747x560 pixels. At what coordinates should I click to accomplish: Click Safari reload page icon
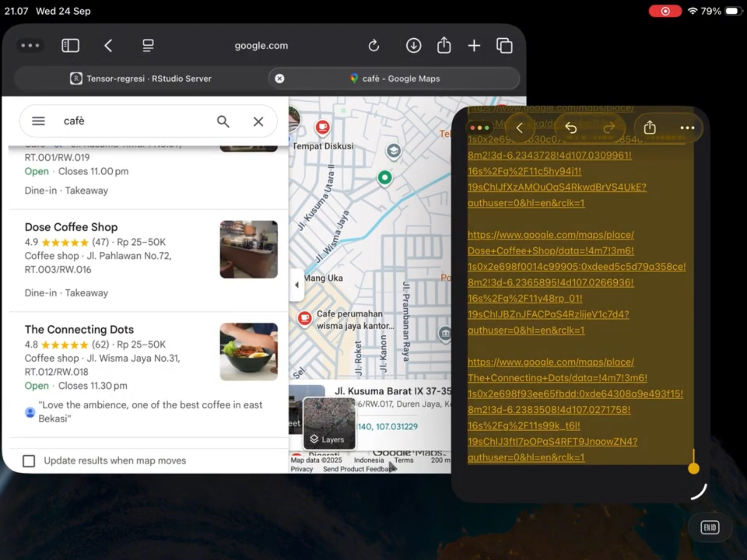tap(373, 46)
